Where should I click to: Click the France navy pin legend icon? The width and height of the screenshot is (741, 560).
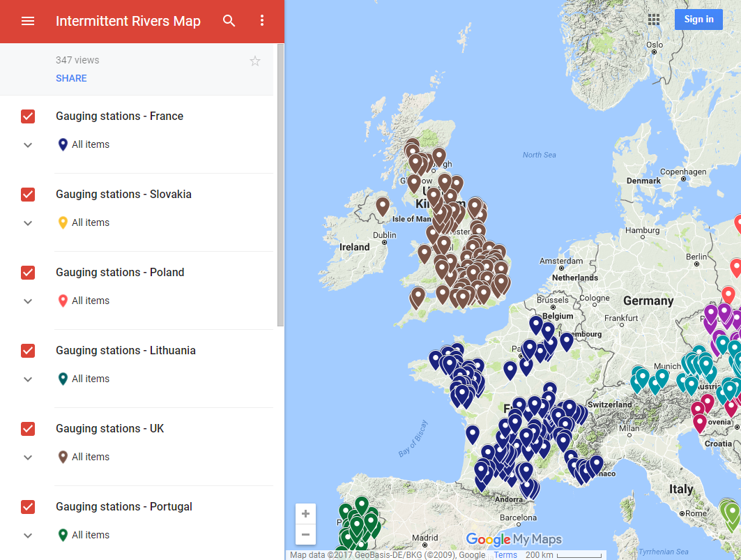tap(63, 145)
